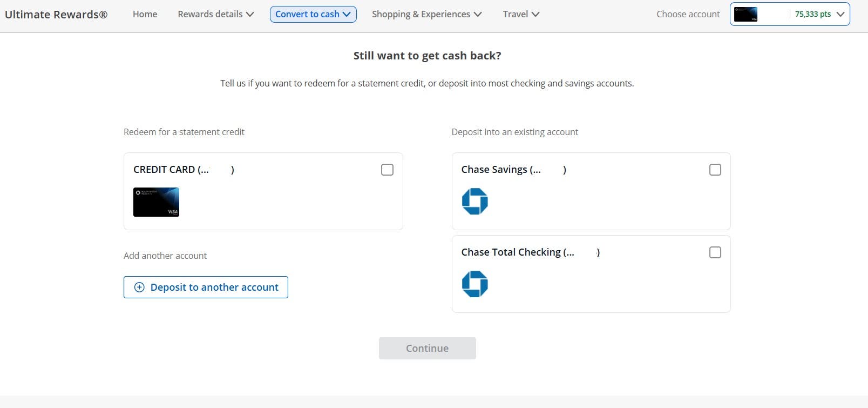Expand the Rewards details menu
868x408 pixels.
215,14
